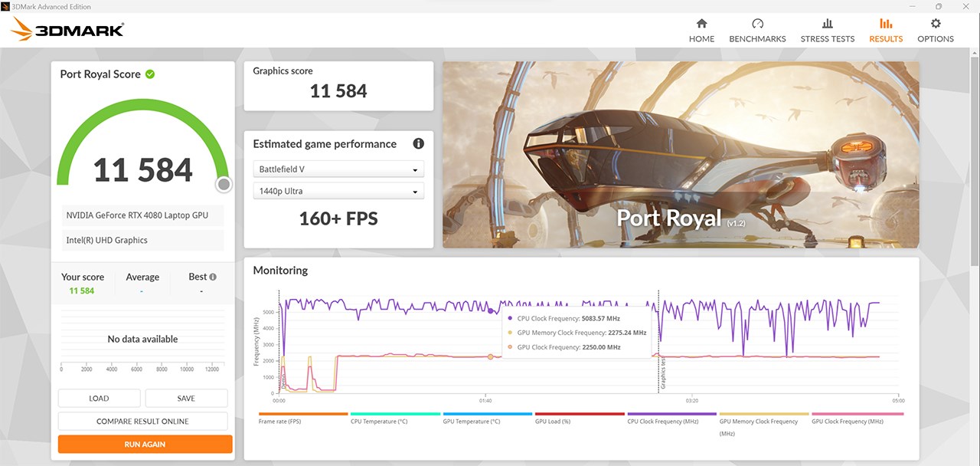Viewport: 980px width, 466px height.
Task: Open the 1440p Ultra resolution dropdown
Action: (338, 190)
